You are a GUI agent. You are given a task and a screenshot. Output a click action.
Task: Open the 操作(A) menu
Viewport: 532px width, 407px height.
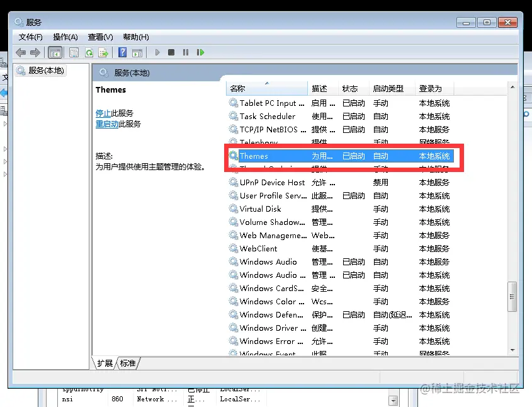[x=65, y=37]
